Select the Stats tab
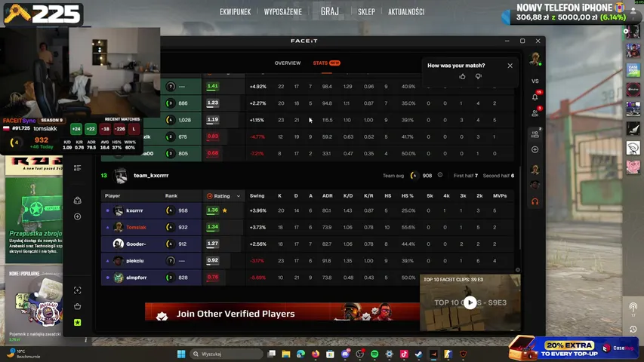This screenshot has height=362, width=644. 326,63
